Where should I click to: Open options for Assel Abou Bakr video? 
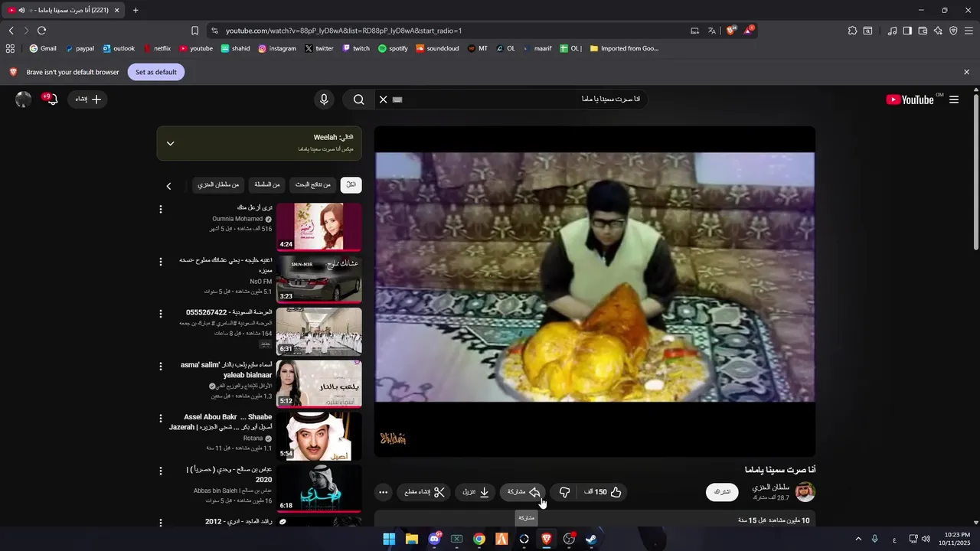point(160,419)
